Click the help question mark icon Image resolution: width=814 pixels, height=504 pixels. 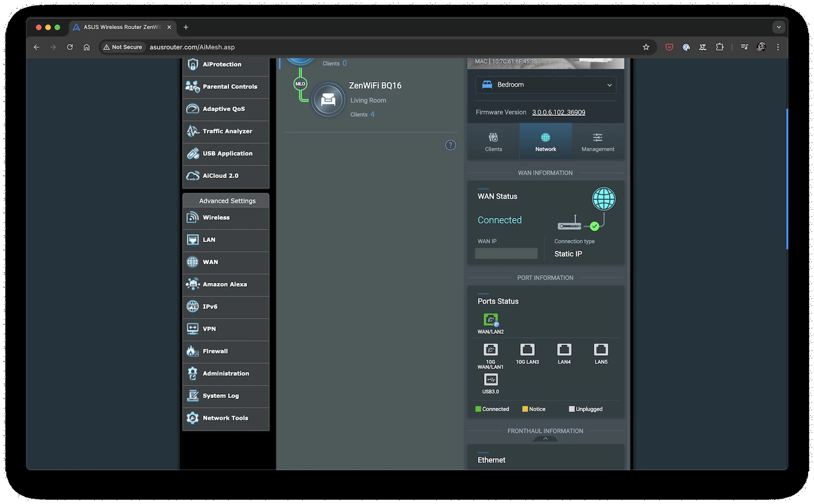[450, 145]
